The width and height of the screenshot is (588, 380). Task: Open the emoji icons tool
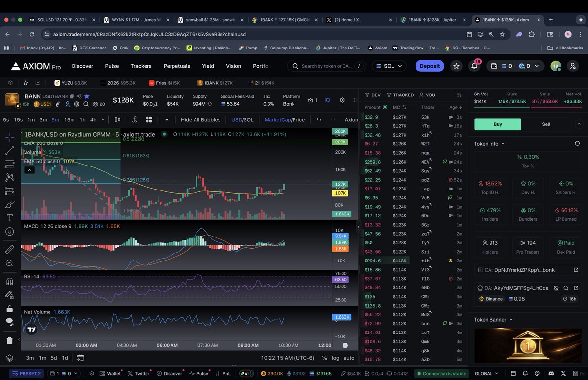9,232
